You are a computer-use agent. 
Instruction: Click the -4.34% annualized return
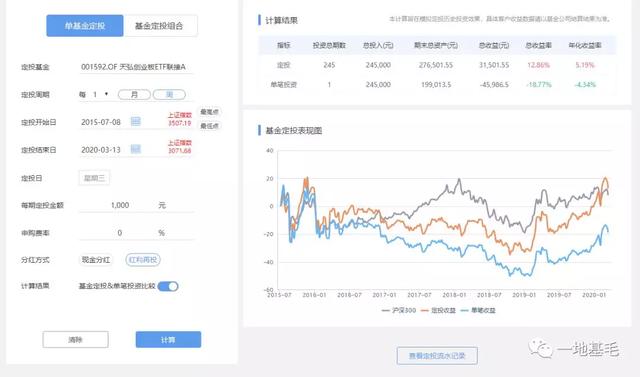[585, 84]
